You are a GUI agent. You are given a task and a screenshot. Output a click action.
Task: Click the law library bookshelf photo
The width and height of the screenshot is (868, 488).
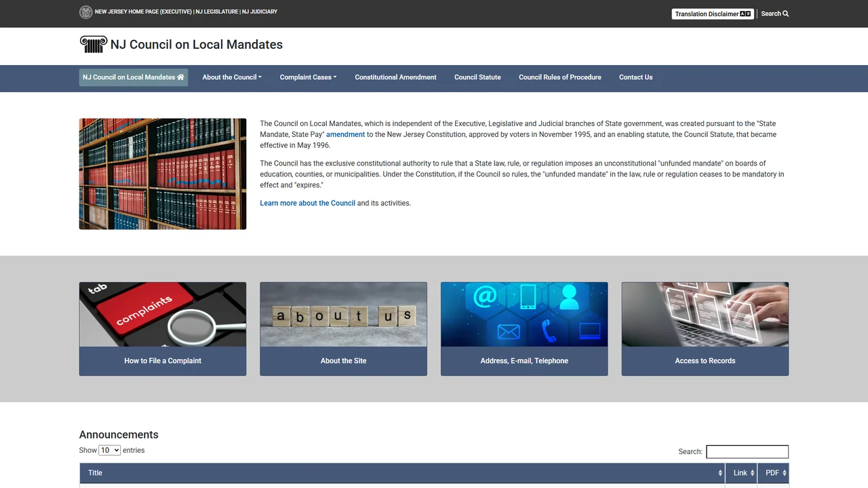click(163, 174)
